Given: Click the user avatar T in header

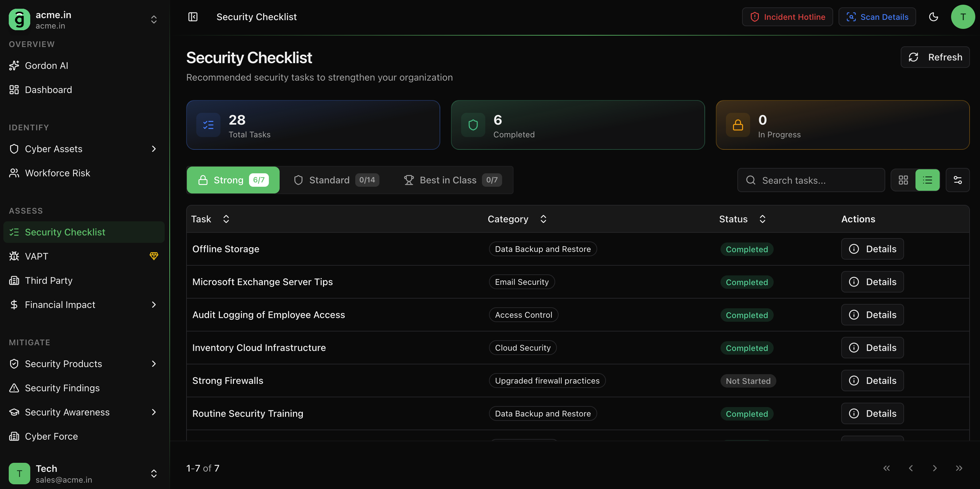Looking at the screenshot, I should [963, 17].
